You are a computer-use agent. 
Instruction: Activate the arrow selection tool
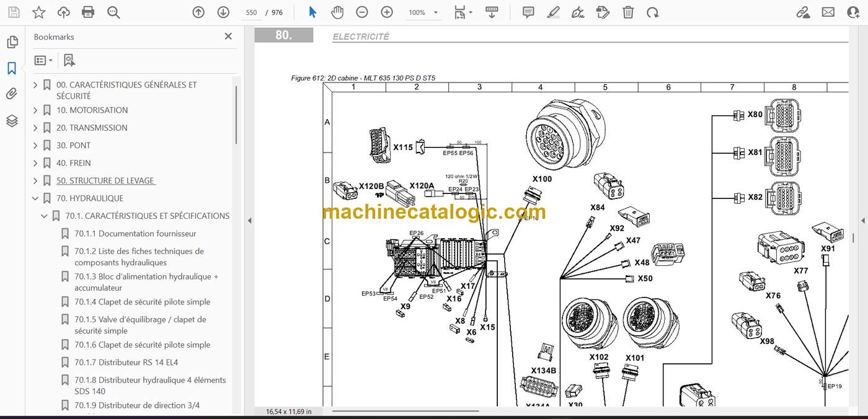click(312, 12)
